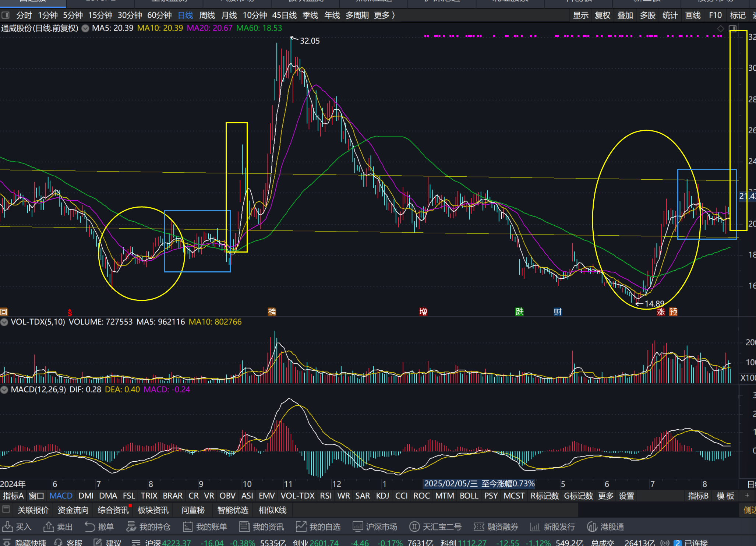Viewport: 756px width, 546px height.
Task: Click 设置 in indicator bar
Action: point(626,496)
